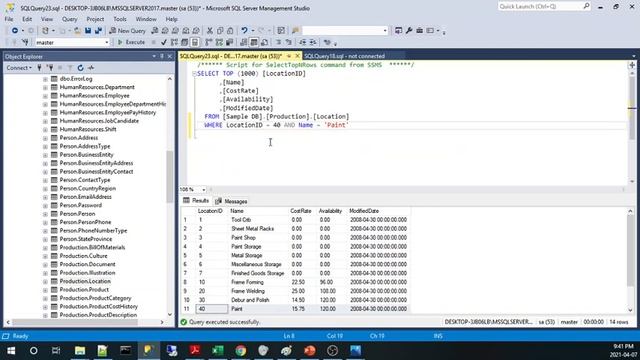This screenshot has width=640, height=360.
Task: Open Activity Monitor from Object Explorer toolbar
Action: click(91, 68)
